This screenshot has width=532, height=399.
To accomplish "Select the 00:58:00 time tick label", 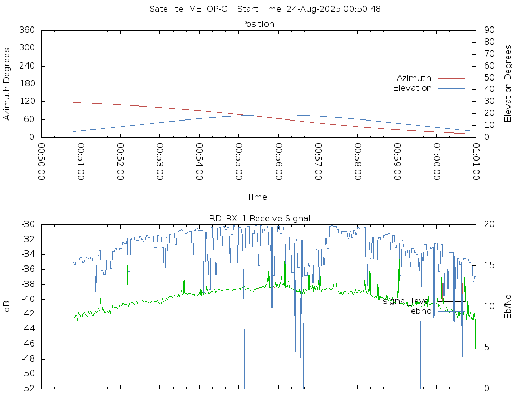I will pos(357,162).
